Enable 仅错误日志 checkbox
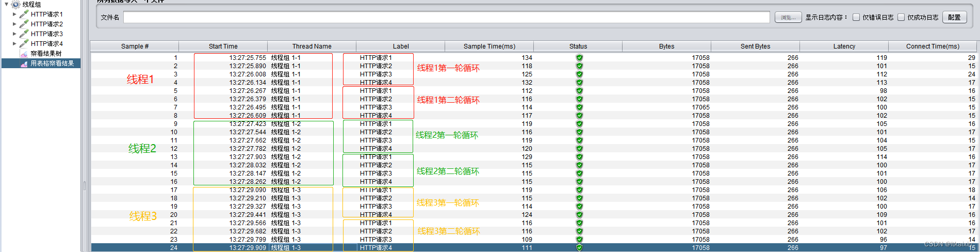This screenshot has height=252, width=980. click(x=856, y=17)
